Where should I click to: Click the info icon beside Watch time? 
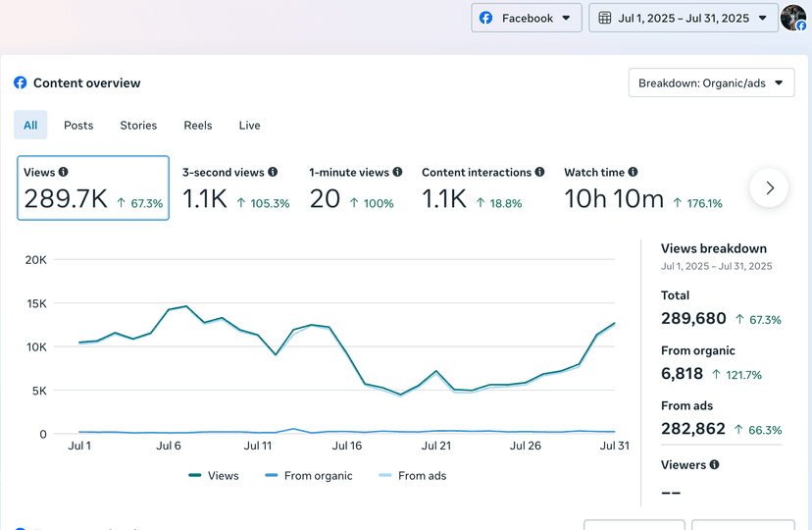click(x=633, y=172)
